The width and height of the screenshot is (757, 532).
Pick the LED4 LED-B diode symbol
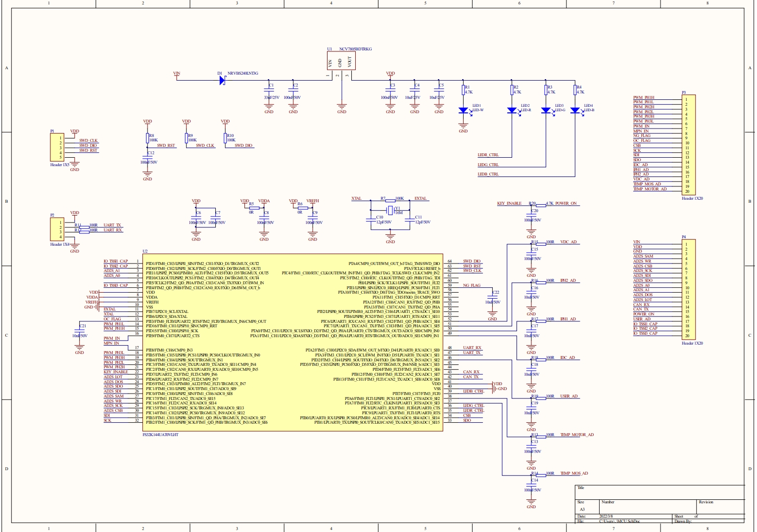coord(575,111)
